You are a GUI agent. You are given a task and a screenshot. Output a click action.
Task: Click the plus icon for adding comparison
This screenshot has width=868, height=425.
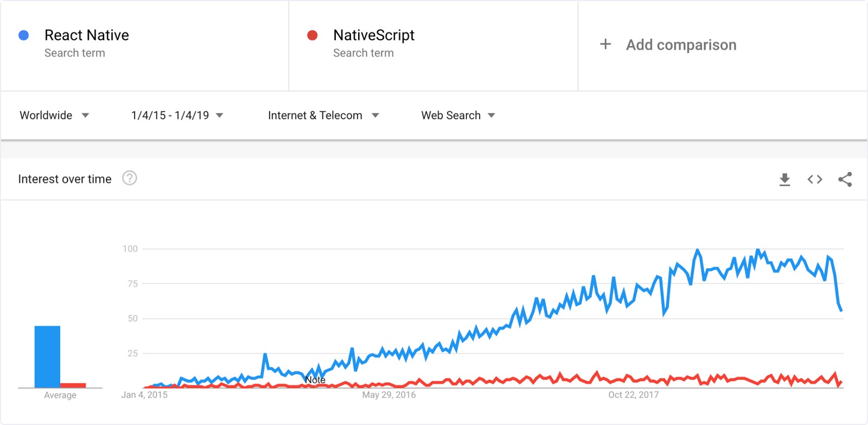click(605, 45)
